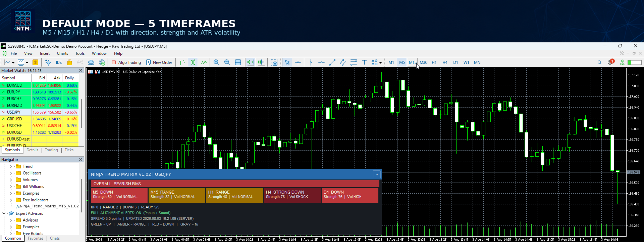This screenshot has height=242, width=644.
Task: Click the M15 RANGE matrix cell
Action: tap(177, 195)
